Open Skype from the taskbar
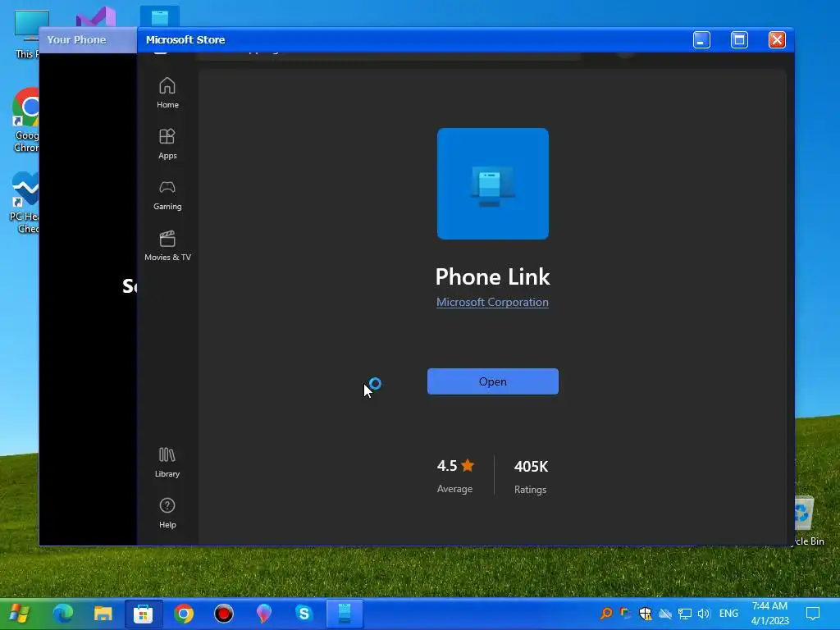Image resolution: width=840 pixels, height=630 pixels. pyautogui.click(x=304, y=613)
